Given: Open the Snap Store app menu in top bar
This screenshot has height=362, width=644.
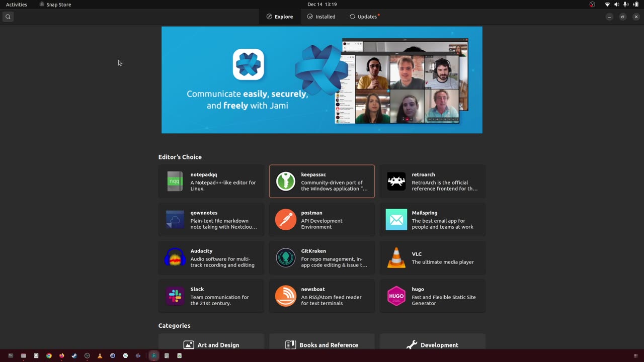Looking at the screenshot, I should point(55,5).
